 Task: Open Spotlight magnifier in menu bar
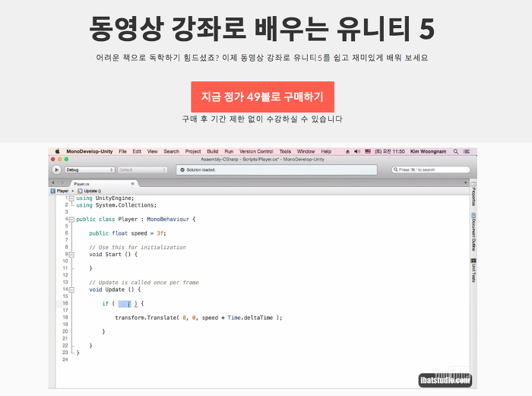point(456,152)
